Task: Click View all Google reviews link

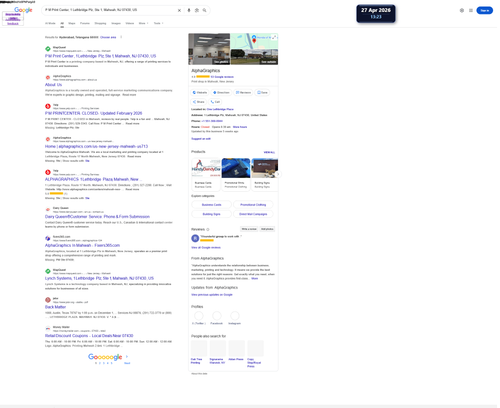Action: click(206, 248)
